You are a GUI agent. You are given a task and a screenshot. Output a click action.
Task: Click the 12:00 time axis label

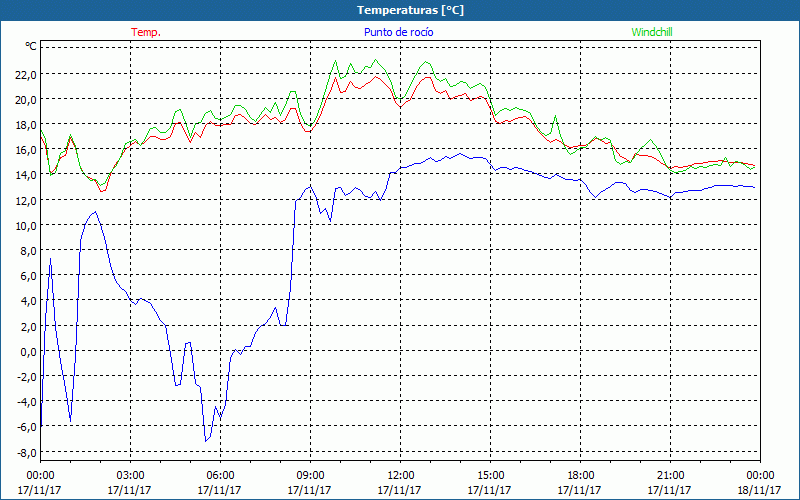tap(401, 475)
